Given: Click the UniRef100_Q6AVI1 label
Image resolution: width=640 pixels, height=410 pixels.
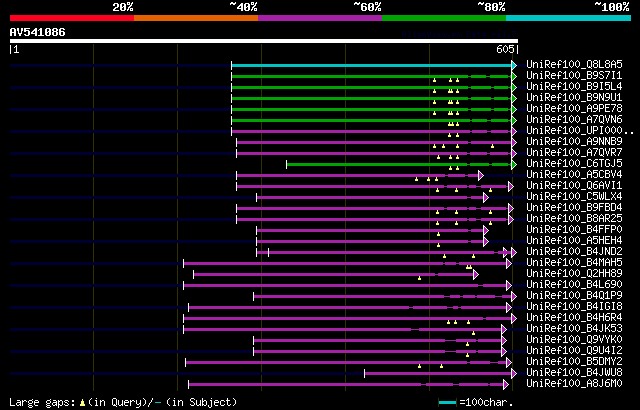Looking at the screenshot, I should click(574, 186).
